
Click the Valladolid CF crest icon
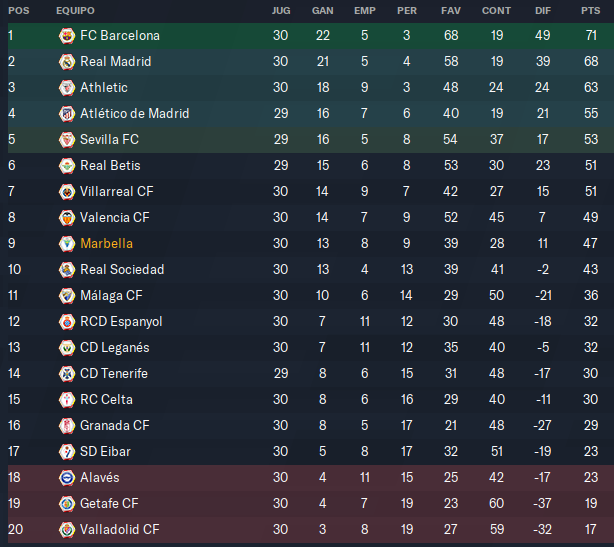(x=67, y=530)
